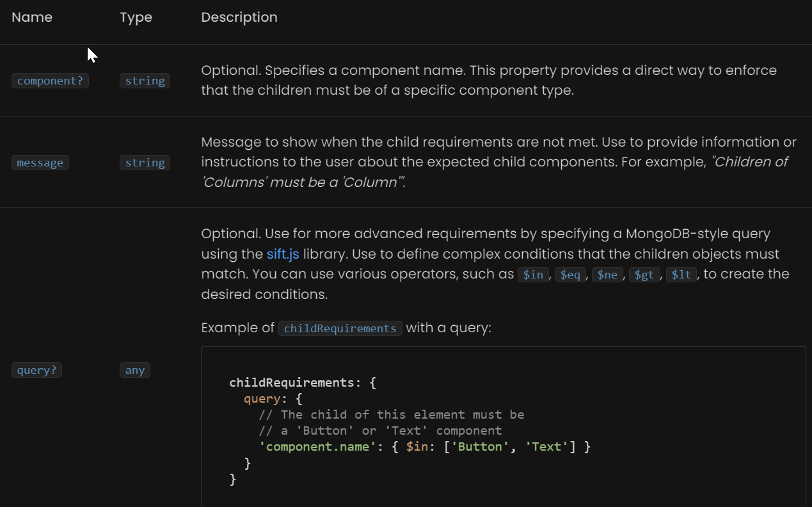Screen dimensions: 812x507
Task: Click 'component.name' key in the code block
Action: (x=318, y=447)
